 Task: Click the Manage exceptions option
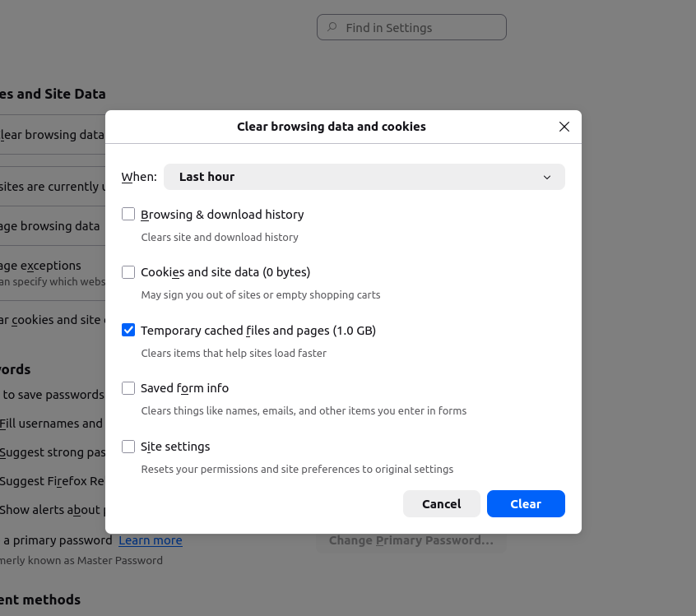pyautogui.click(x=41, y=265)
